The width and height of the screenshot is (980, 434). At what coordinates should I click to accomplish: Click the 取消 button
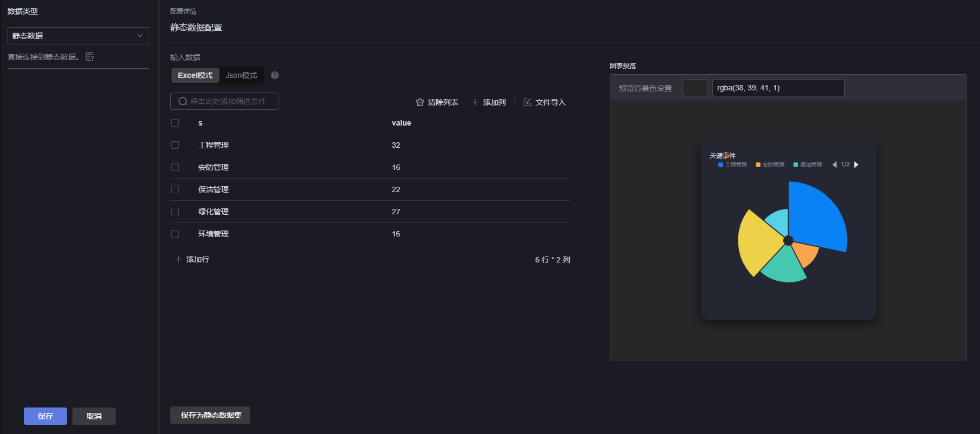94,416
